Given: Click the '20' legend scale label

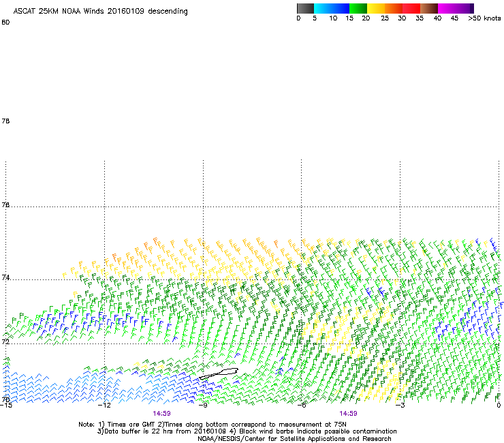Looking at the screenshot, I should click(366, 18).
